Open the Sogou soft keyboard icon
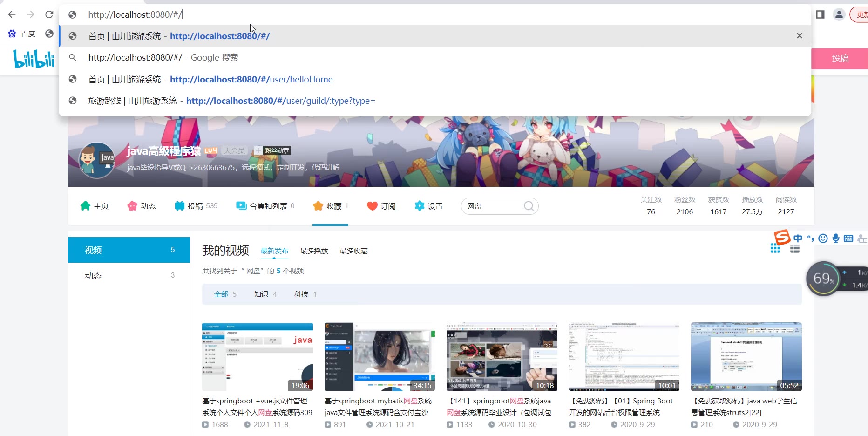This screenshot has height=436, width=868. (848, 238)
